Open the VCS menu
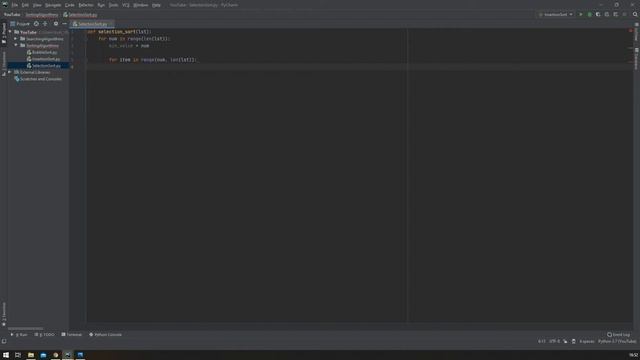 click(x=126, y=5)
